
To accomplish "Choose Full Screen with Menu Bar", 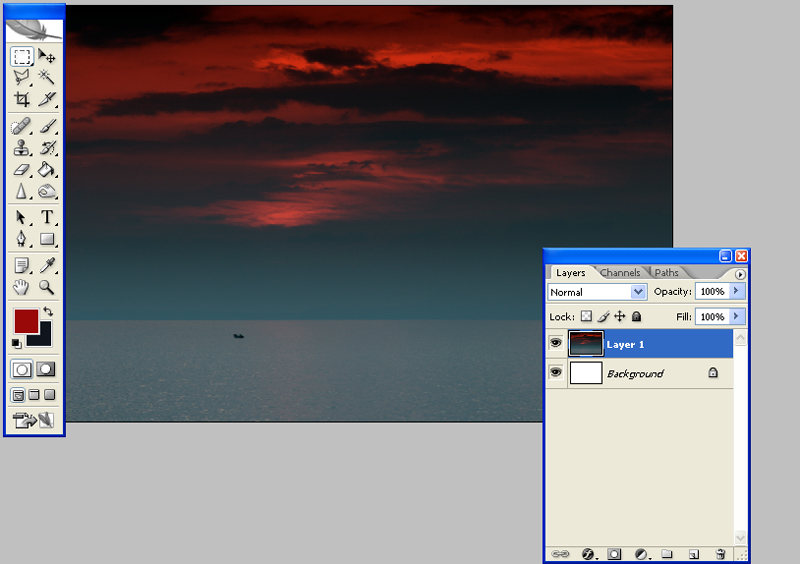I will [34, 395].
